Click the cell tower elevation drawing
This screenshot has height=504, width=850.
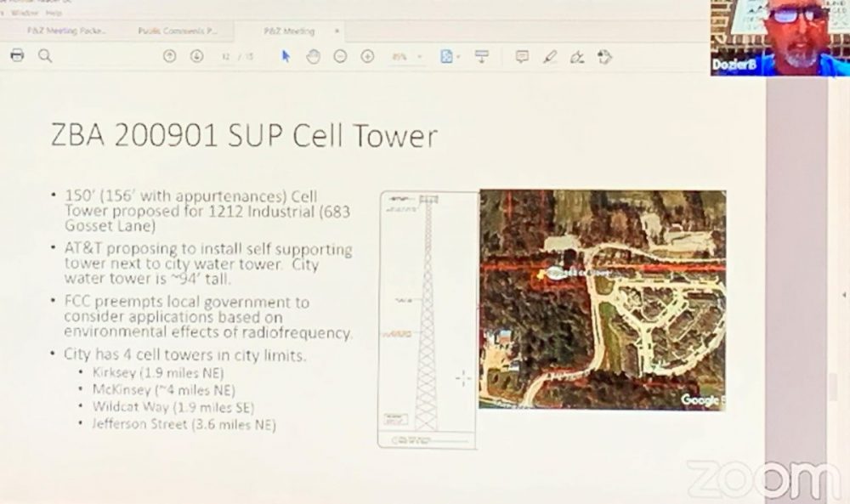(428, 320)
